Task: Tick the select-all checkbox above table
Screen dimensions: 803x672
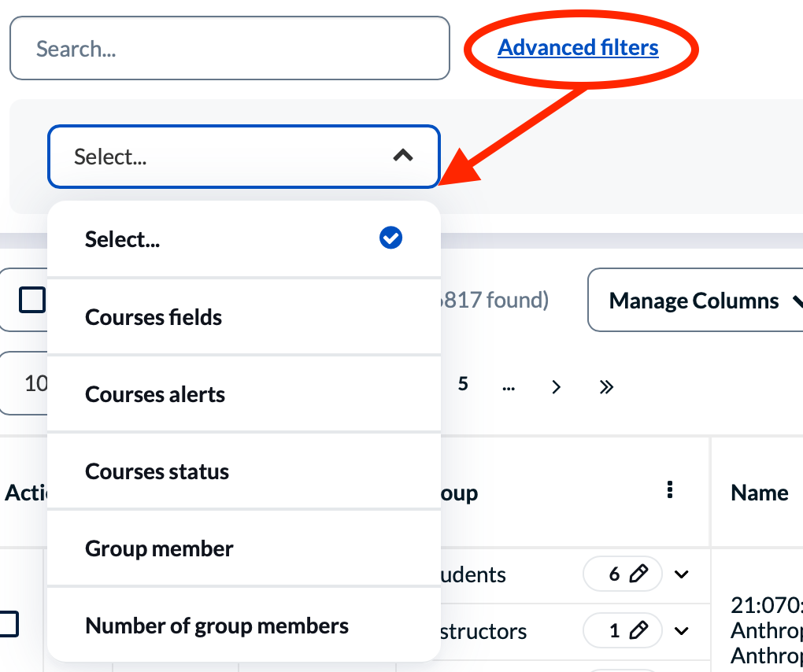Action: [31, 299]
